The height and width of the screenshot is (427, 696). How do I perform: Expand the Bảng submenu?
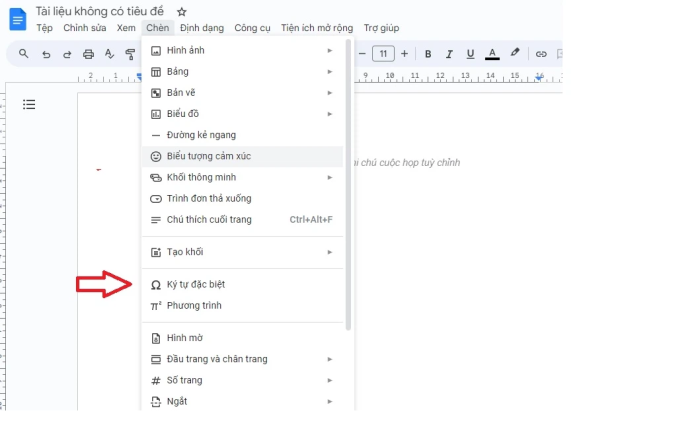point(240,71)
